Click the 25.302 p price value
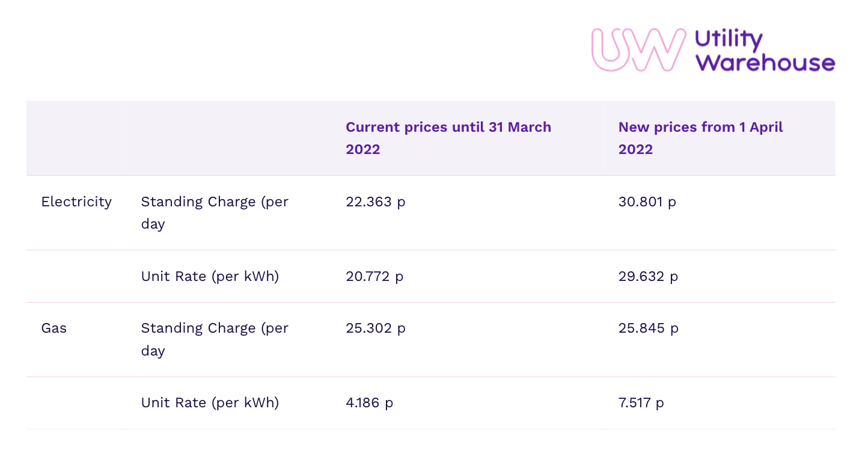 [375, 328]
